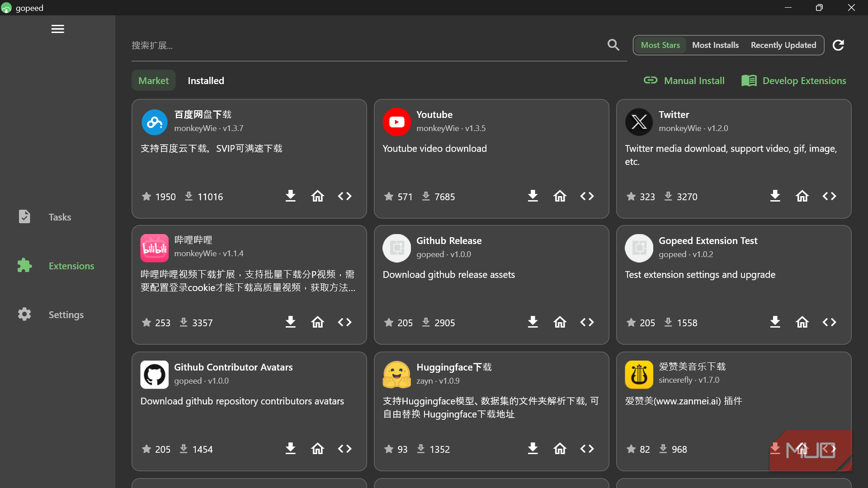Install the Youtube extension
The width and height of the screenshot is (868, 488).
click(533, 196)
